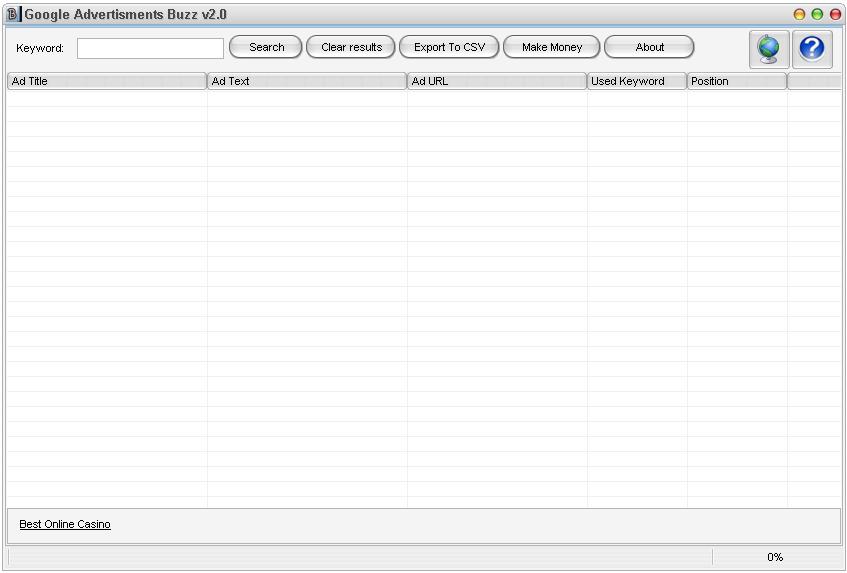Viewport: 847px width, 573px height.
Task: Open the Best Online Casino link
Action: click(65, 524)
